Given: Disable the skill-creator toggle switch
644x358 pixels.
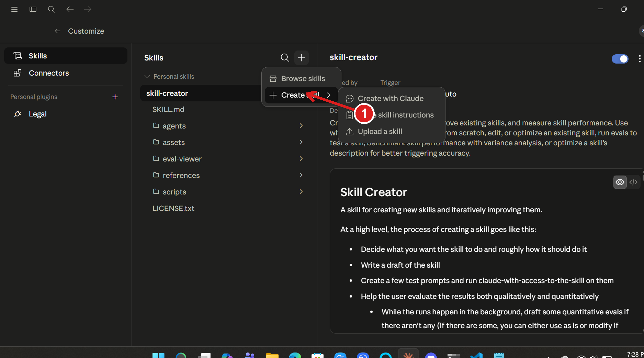Looking at the screenshot, I should click(620, 59).
